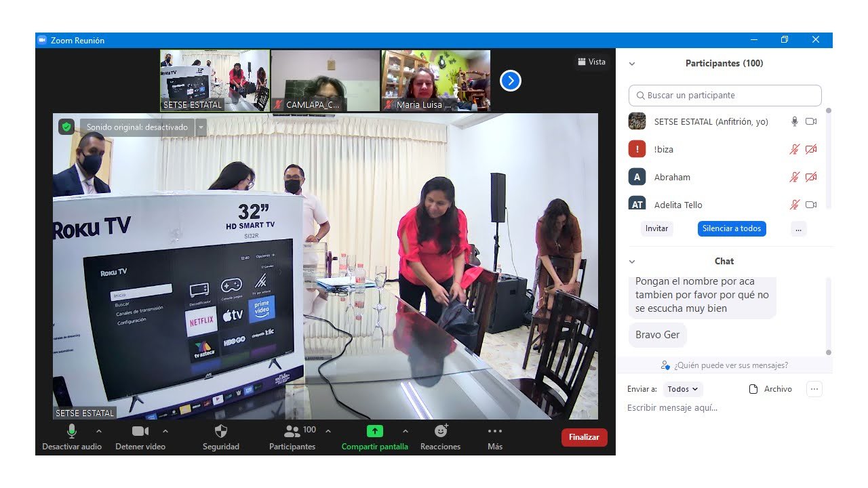This screenshot has width=868, height=488.
Task: Click Adelita Tello participant avatar
Action: [x=637, y=203]
